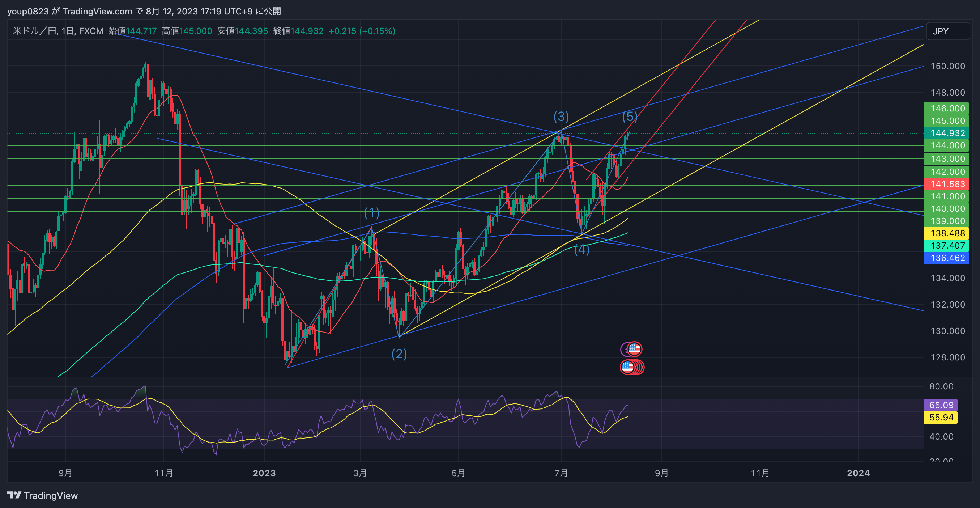The height and width of the screenshot is (508, 980).
Task: Click the 高値 145.000 high value
Action: pos(187,31)
